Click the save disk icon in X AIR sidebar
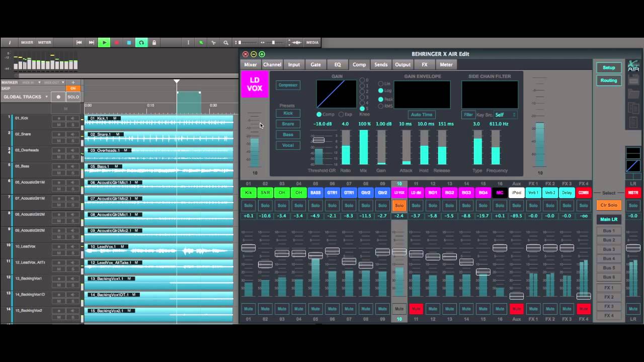This screenshot has height=362, width=644. pyautogui.click(x=633, y=80)
